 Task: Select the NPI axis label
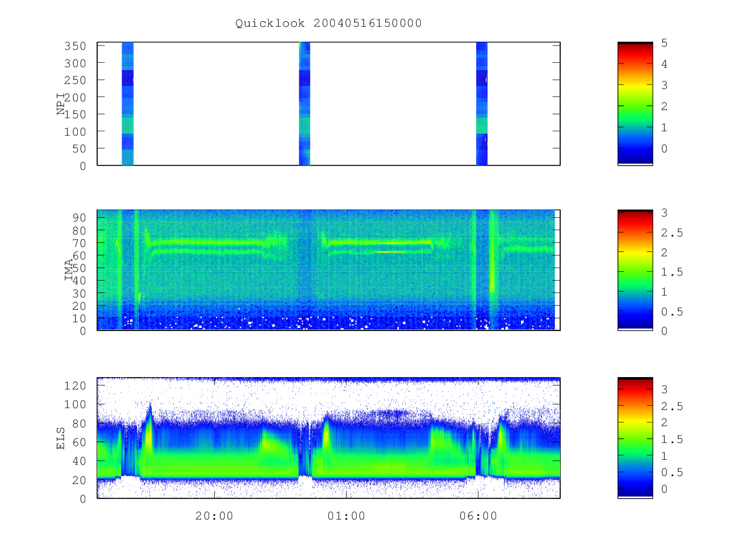point(62,104)
